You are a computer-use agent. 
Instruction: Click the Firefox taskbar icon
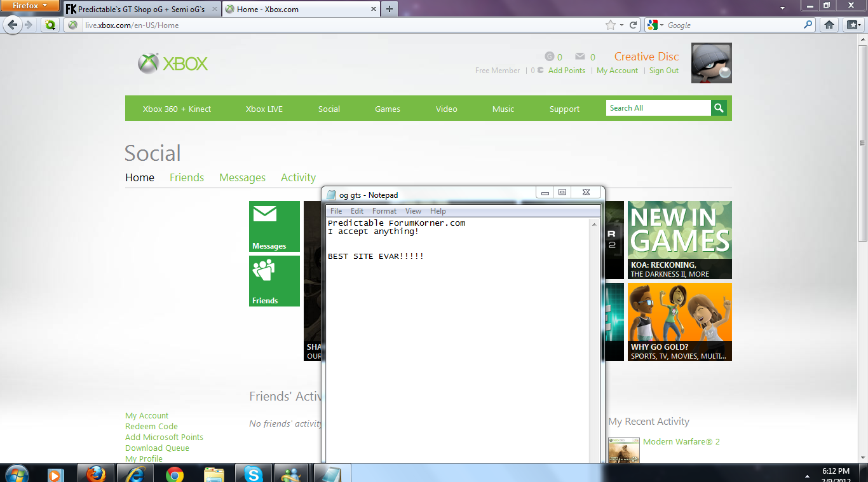[96, 474]
